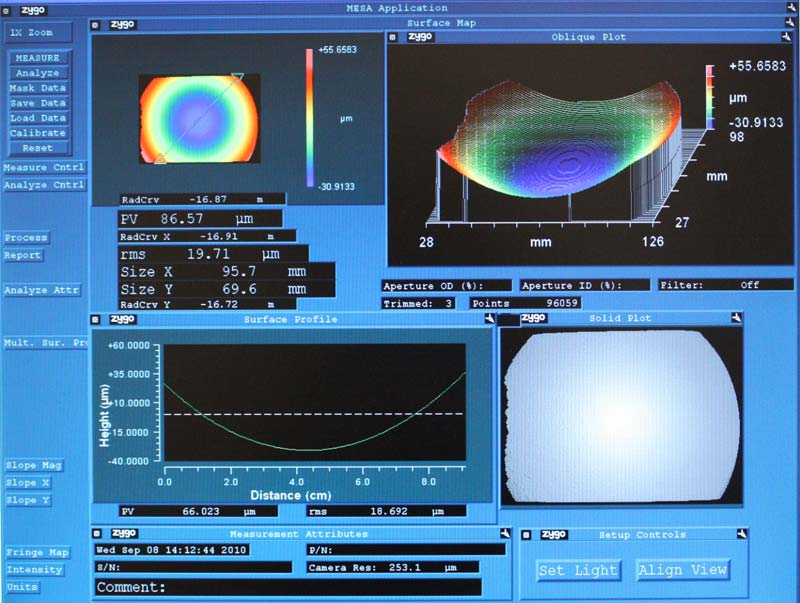Viewport: 800px width, 603px height.
Task: Click the colored surface map image
Action: pos(199,119)
